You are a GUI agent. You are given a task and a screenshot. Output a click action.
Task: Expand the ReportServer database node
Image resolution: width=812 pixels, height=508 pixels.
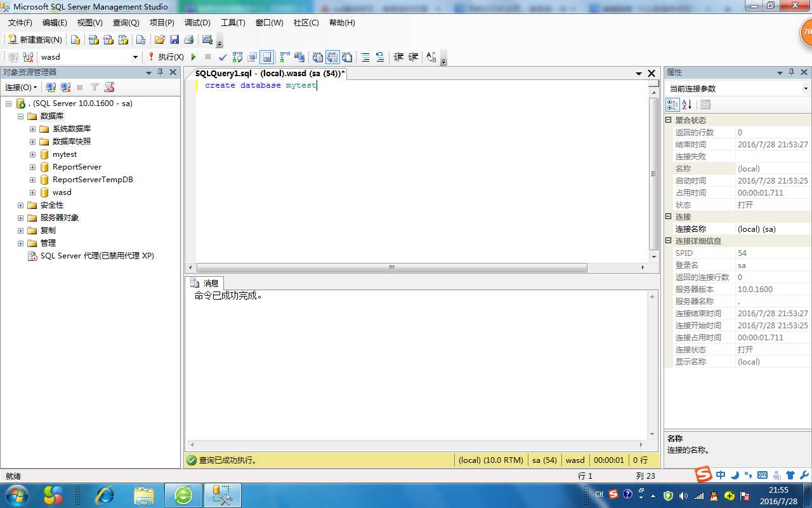[32, 167]
